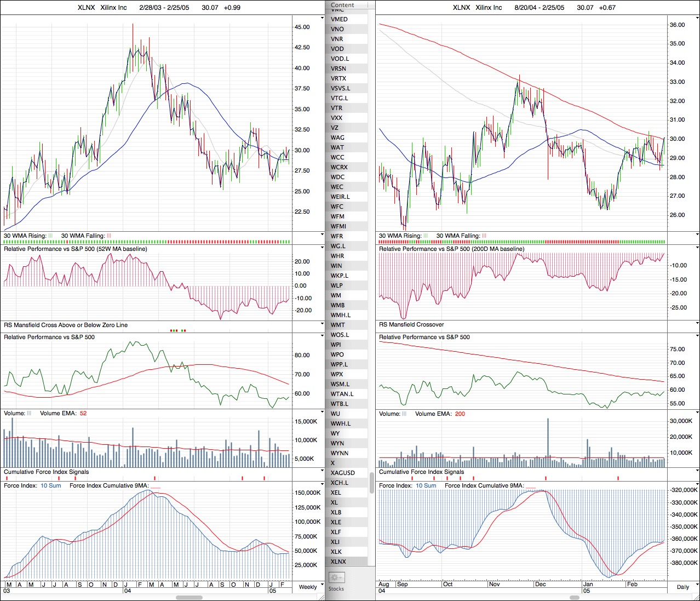
Task: Open the weekly Force Index pane menu arrow
Action: tap(322, 485)
